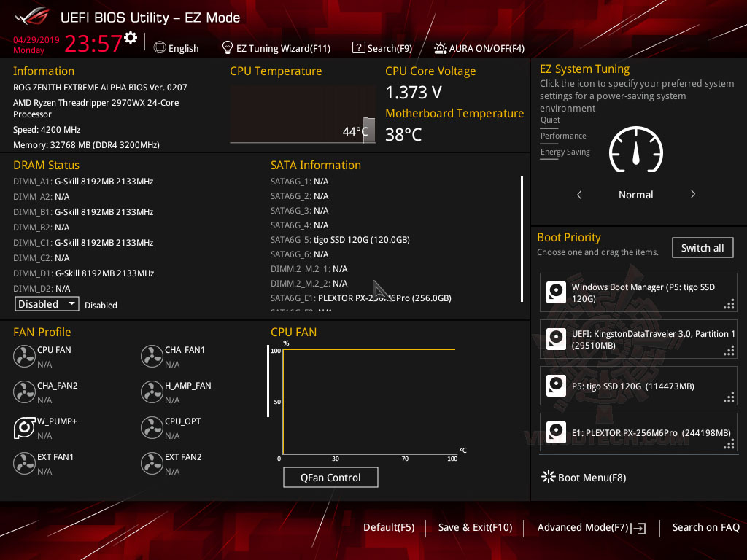Choose the Performance tuning option
Screen dimensions: 747x560
pos(563,136)
